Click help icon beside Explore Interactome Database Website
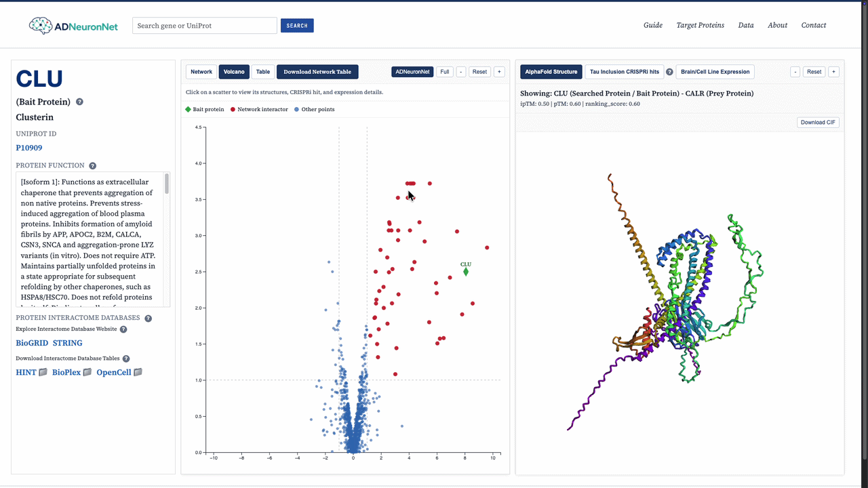Screen dimensions: 868x488 123,329
